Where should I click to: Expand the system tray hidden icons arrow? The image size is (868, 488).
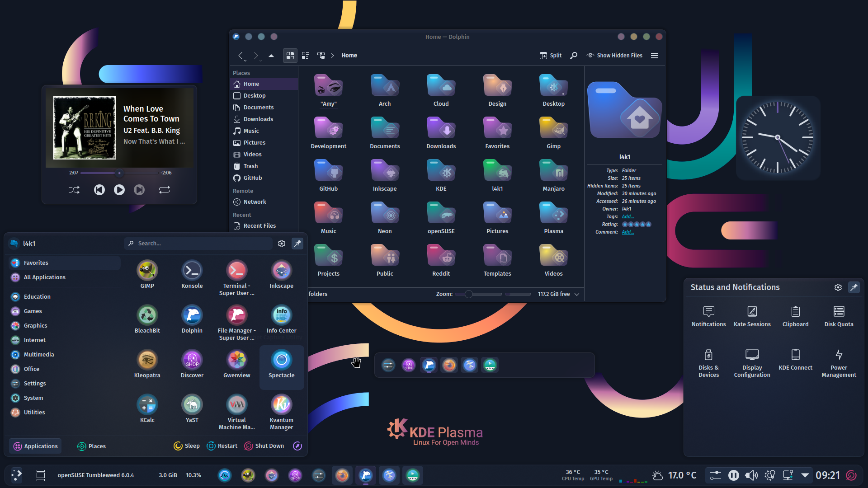[x=805, y=475]
